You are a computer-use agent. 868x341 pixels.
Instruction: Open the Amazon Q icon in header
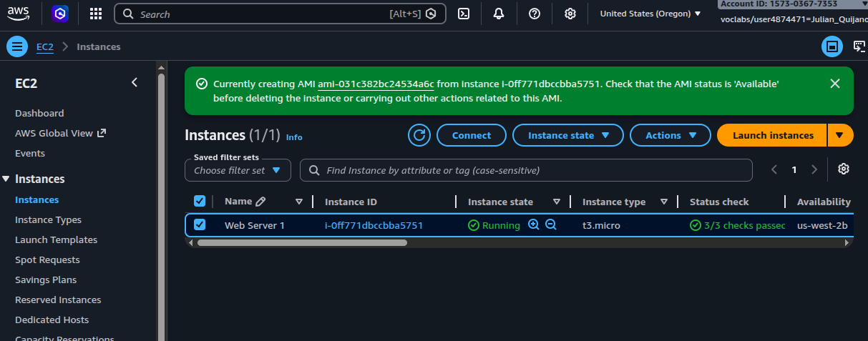click(x=60, y=14)
